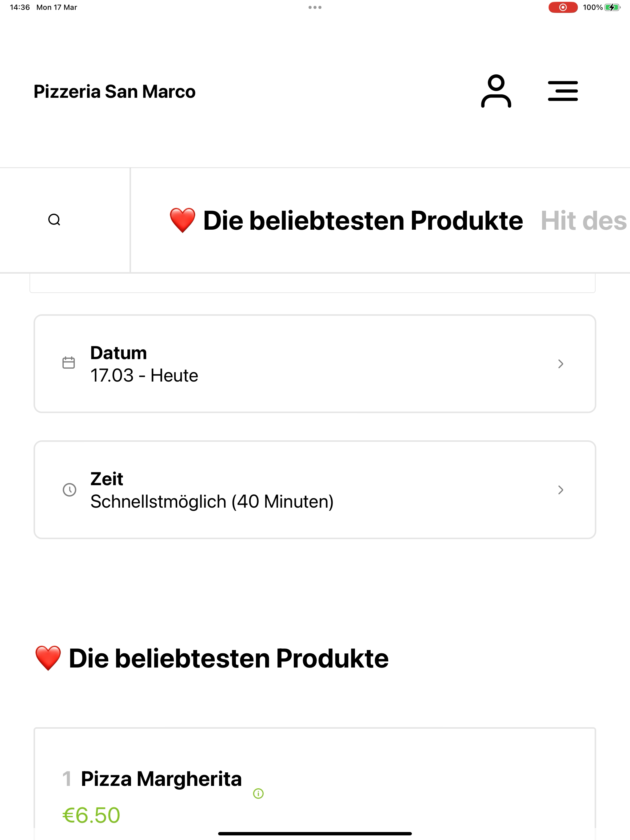The width and height of the screenshot is (630, 840).
Task: Select Die beliebtesten Produkte category tab
Action: (346, 220)
